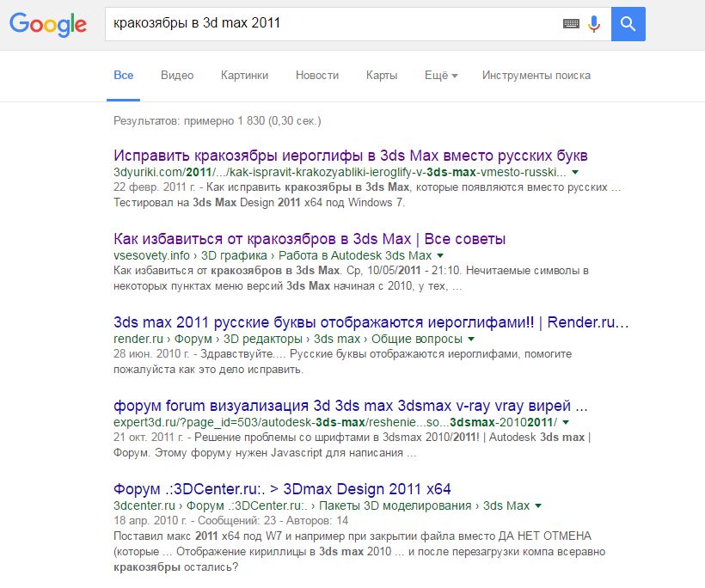Open the expert3d.ru форум forum визуализация result
This screenshot has height=588, width=705.
pyautogui.click(x=350, y=406)
